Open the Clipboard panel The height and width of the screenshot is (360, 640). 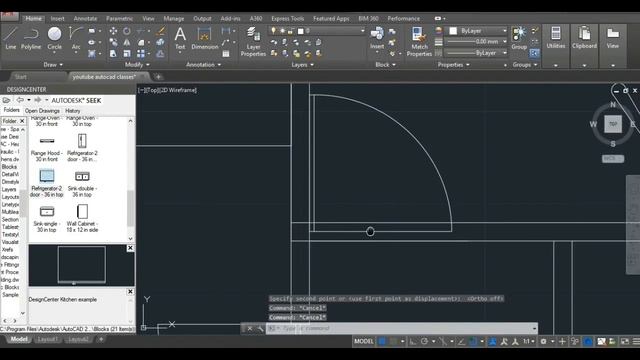tap(584, 46)
